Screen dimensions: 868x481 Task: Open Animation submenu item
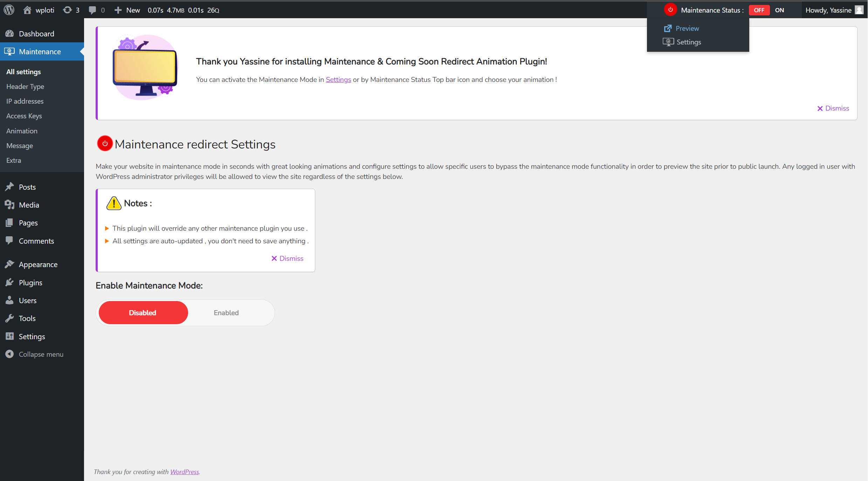22,131
